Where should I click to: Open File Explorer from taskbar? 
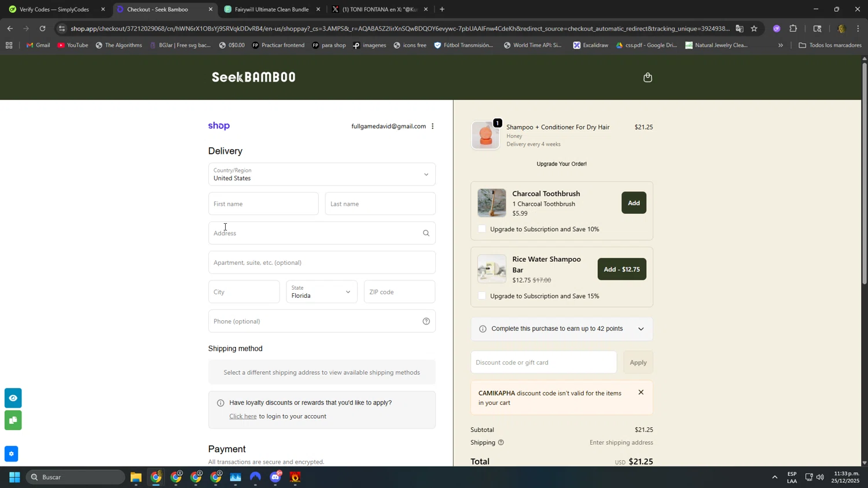pyautogui.click(x=136, y=477)
